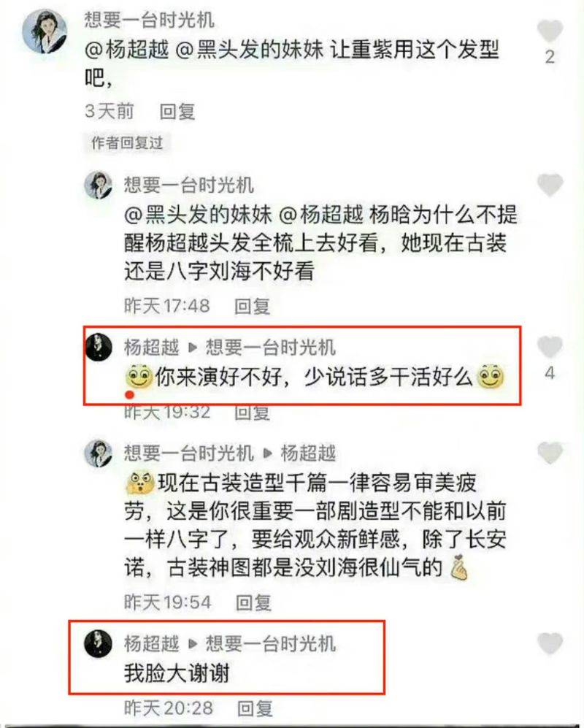Reply to the comment at 昨天 20:28
The width and height of the screenshot is (584, 728).
point(255,708)
